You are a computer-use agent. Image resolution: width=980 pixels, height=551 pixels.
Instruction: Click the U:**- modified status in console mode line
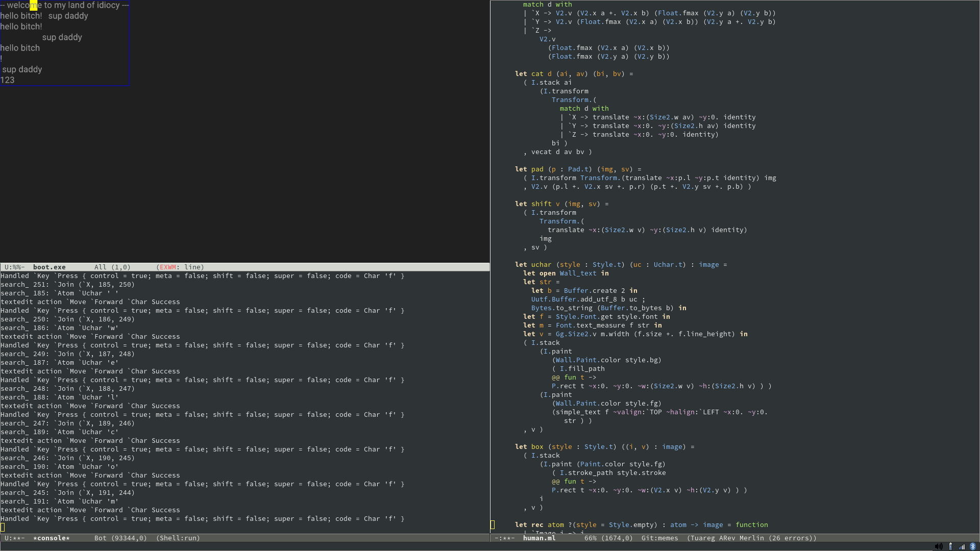pyautogui.click(x=14, y=538)
